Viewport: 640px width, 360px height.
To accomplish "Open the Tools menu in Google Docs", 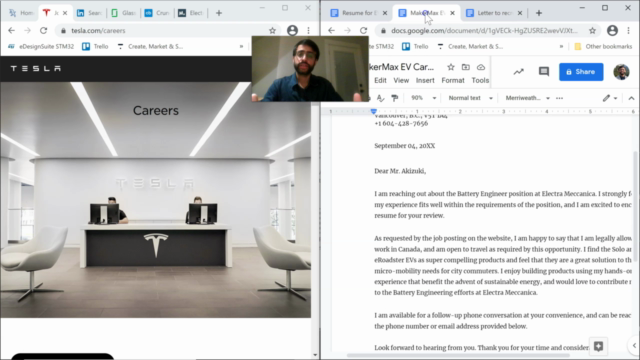I will 480,80.
